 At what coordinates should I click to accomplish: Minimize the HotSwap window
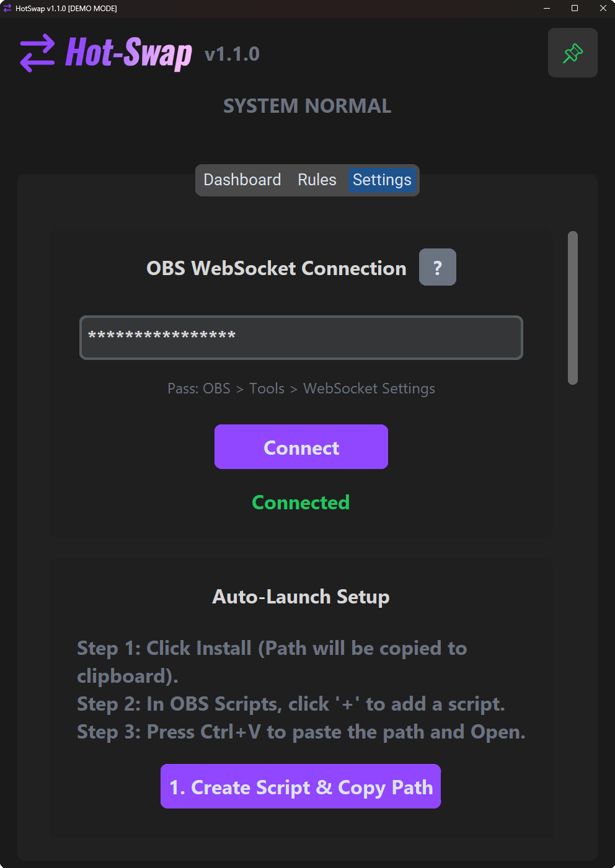click(x=547, y=9)
